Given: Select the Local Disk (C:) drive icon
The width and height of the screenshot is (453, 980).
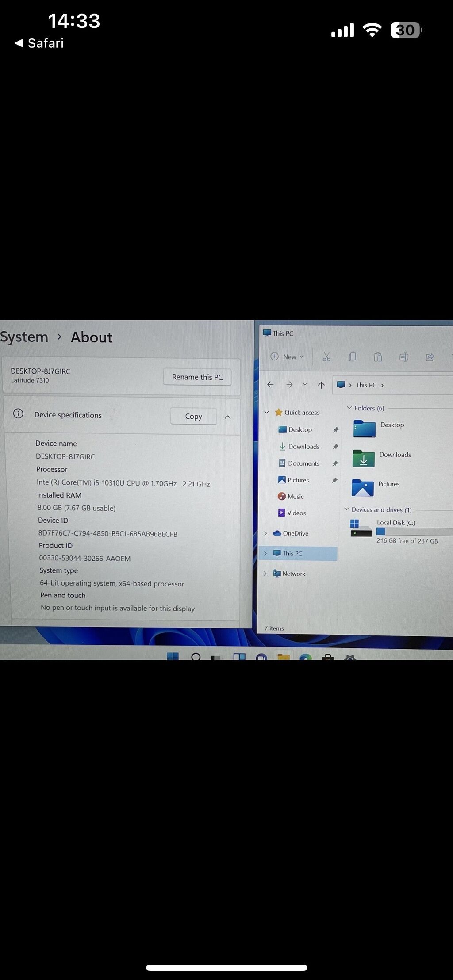Looking at the screenshot, I should pyautogui.click(x=361, y=528).
